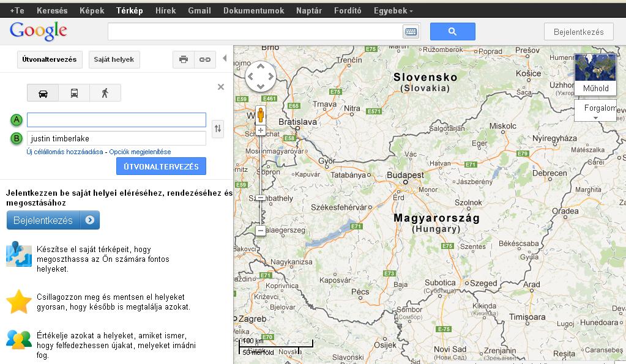Click the link share icon
Screen dimensions: 626x364
point(205,59)
